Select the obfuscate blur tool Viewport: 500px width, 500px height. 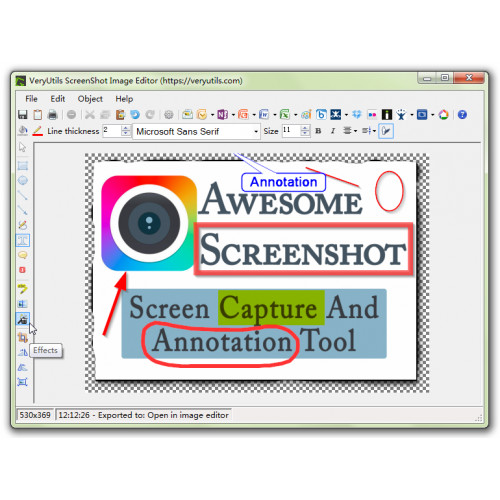click(23, 304)
